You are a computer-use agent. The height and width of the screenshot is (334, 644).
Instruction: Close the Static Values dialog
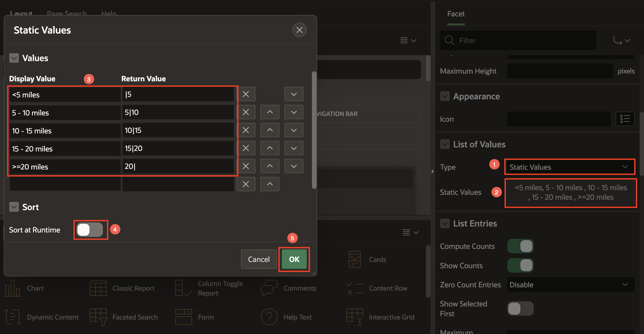click(299, 30)
